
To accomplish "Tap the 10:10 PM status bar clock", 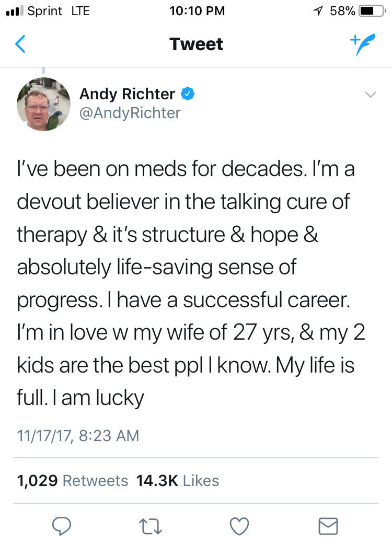I will tap(197, 11).
